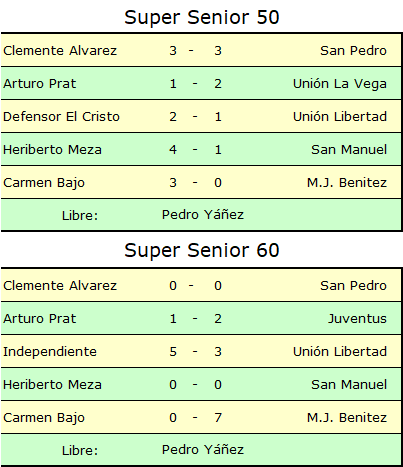403x467 pixels.
Task: Click Pedro Yáñez in Super Senior 50 Libre row
Action: (203, 215)
